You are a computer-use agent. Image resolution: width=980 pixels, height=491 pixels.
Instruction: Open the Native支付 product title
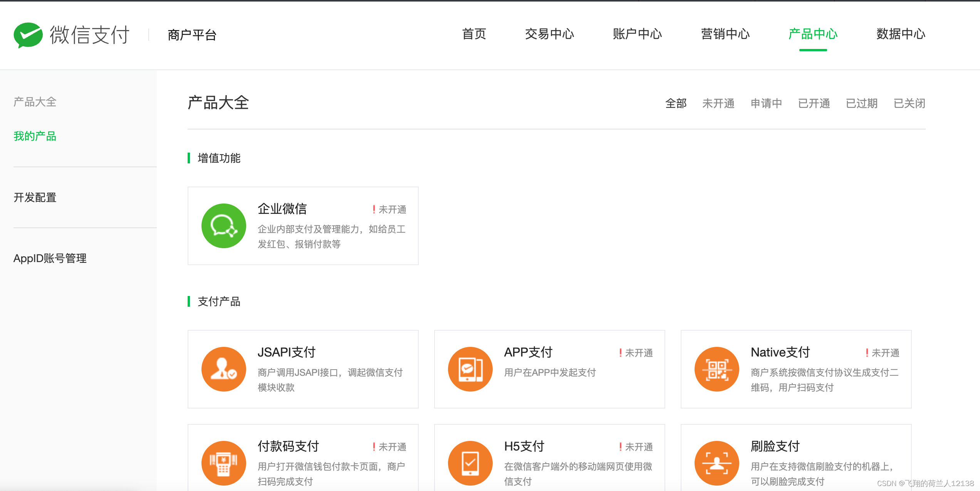point(780,352)
